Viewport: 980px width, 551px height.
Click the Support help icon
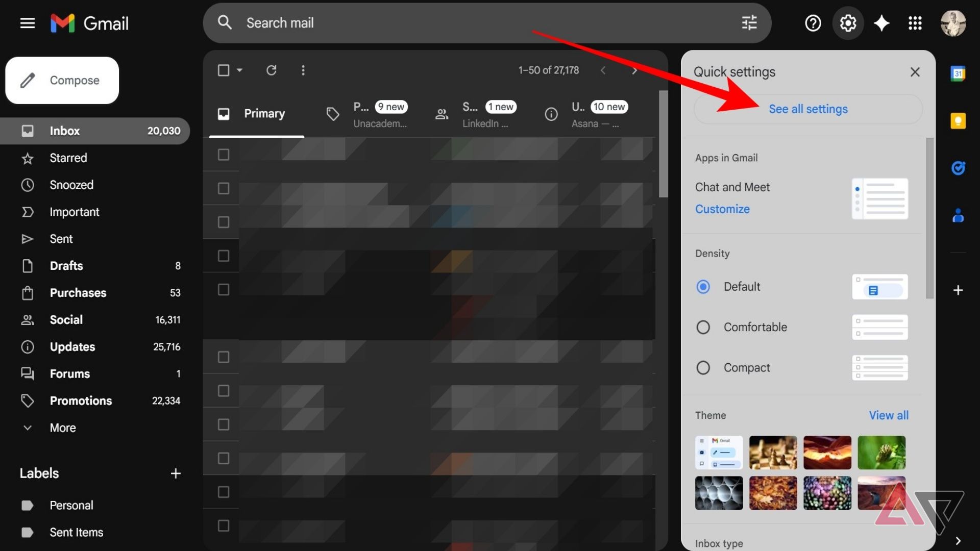point(813,23)
